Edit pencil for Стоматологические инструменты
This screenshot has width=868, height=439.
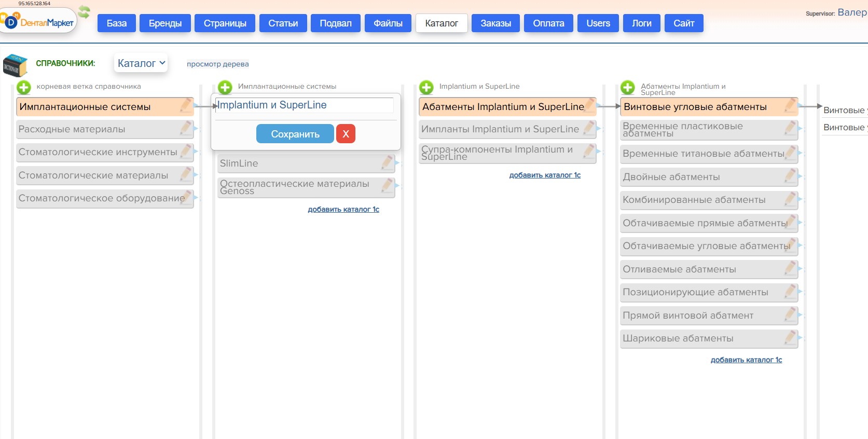point(186,151)
